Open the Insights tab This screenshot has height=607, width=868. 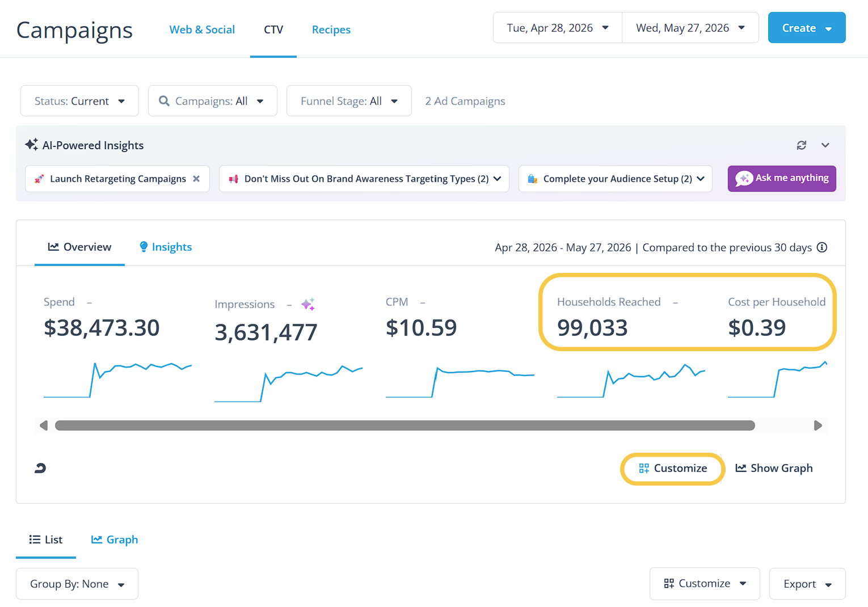[x=166, y=247]
